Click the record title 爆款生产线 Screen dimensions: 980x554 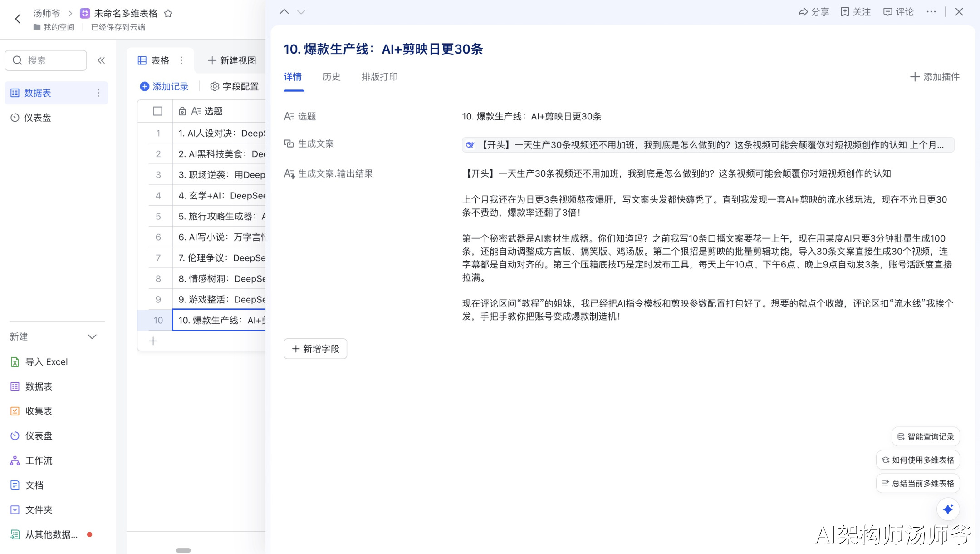[x=383, y=49]
